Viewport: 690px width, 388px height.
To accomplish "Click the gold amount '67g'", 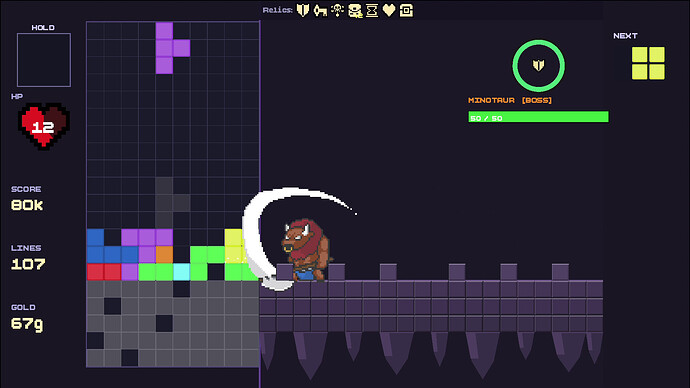I will [x=27, y=324].
